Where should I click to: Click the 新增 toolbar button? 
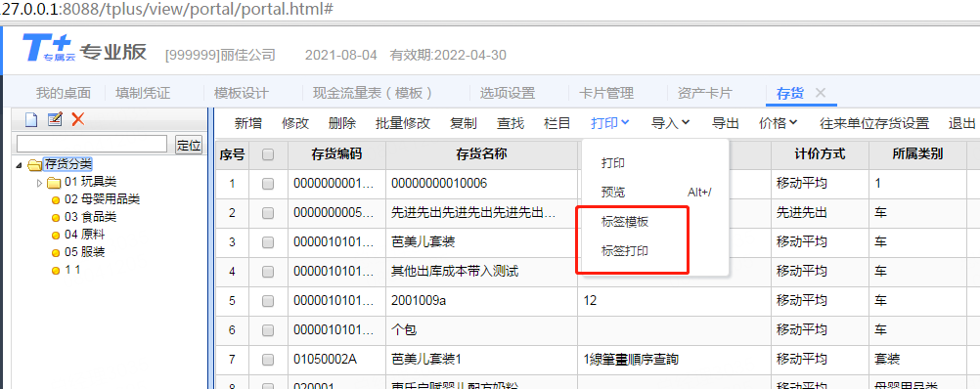[x=248, y=123]
